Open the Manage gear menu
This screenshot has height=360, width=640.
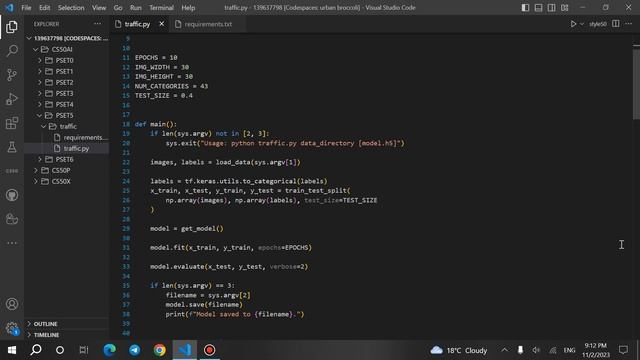tap(12, 328)
